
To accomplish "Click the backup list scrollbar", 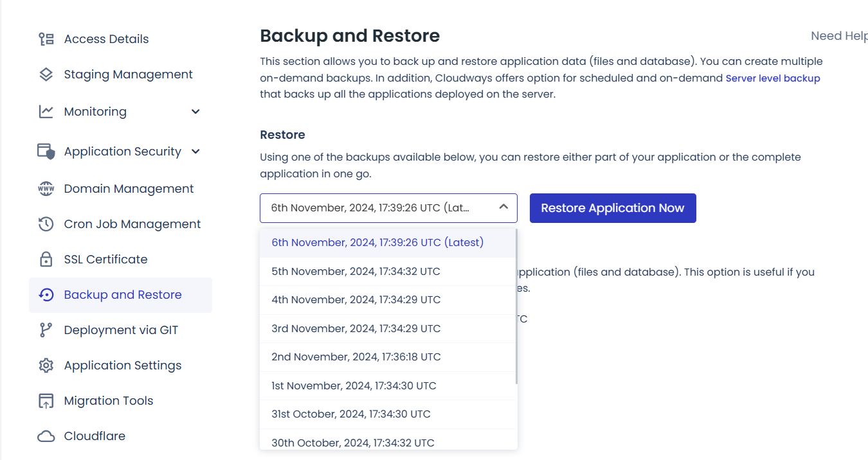I will pos(516,306).
